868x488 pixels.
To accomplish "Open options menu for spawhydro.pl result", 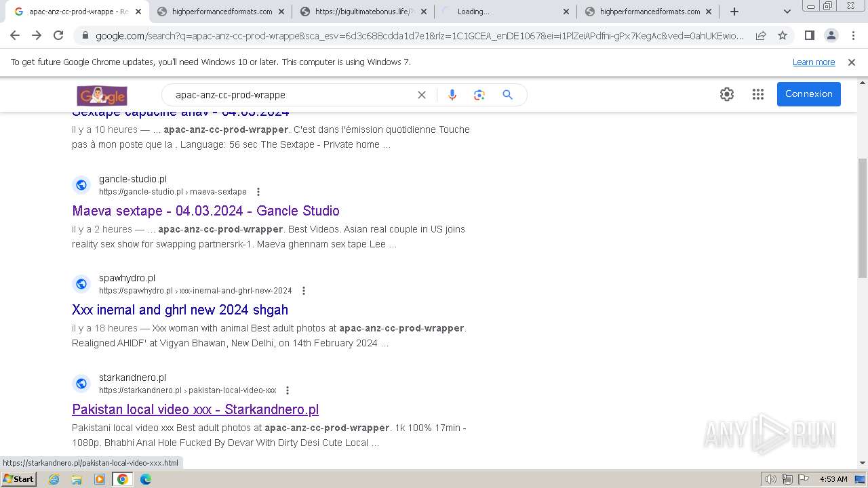I will (x=303, y=291).
